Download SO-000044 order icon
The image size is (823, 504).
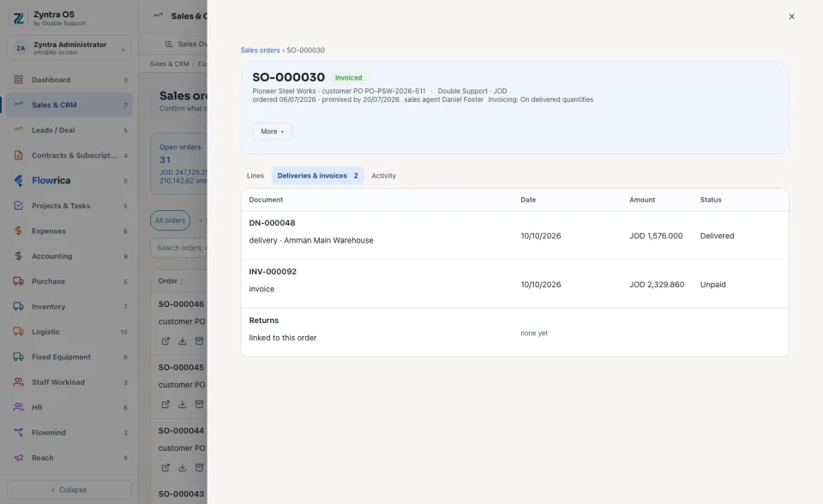(182, 467)
